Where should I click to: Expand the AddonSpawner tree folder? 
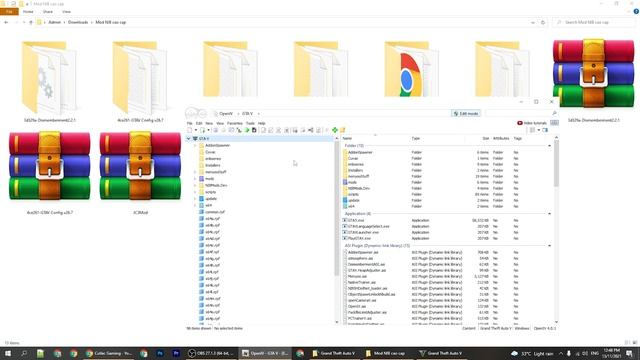click(x=195, y=145)
